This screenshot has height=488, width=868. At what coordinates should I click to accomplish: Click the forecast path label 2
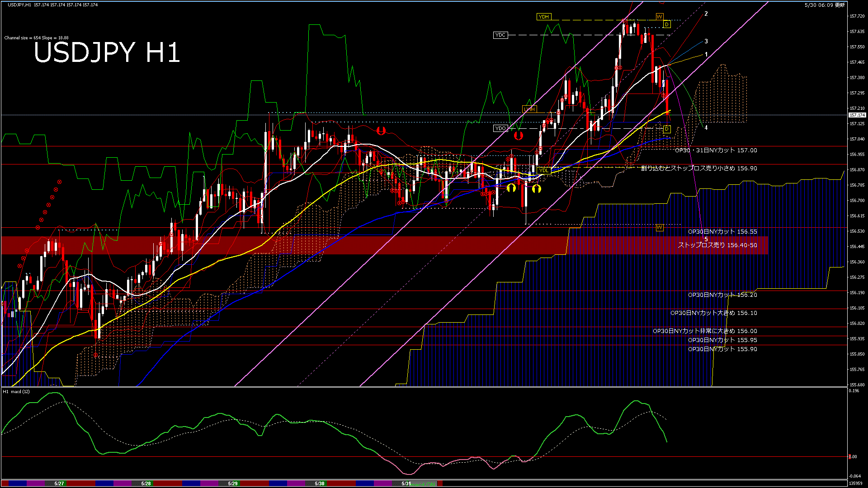point(706,14)
